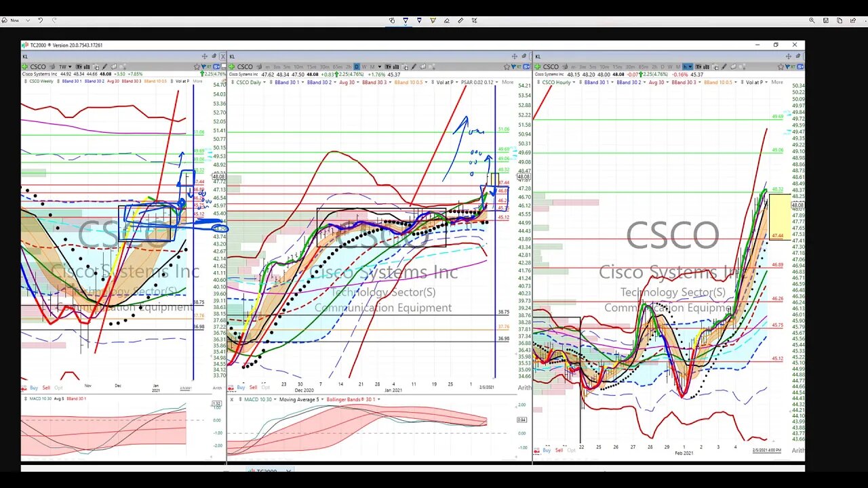This screenshot has height=488, width=868.
Task: Click the bar chart style icon in hourly chart
Action: [706, 66]
